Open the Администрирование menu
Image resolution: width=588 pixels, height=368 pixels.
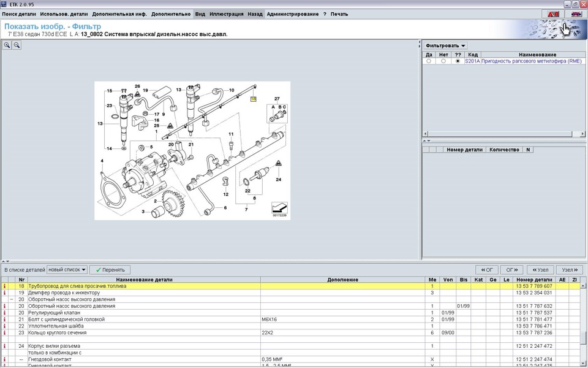click(x=293, y=13)
